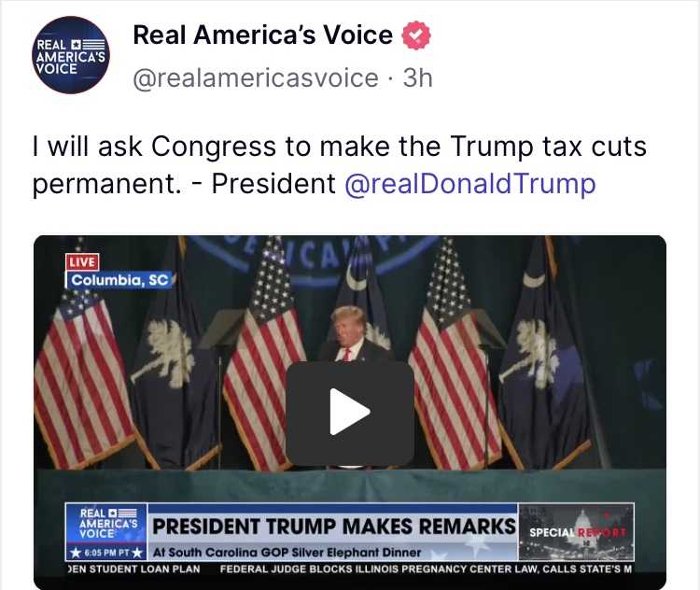Click the pink verified checkmark badge

(416, 35)
